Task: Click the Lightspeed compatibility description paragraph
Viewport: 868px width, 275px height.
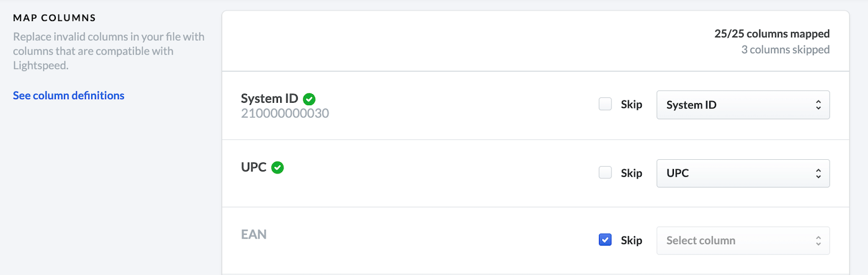Action: 108,51
